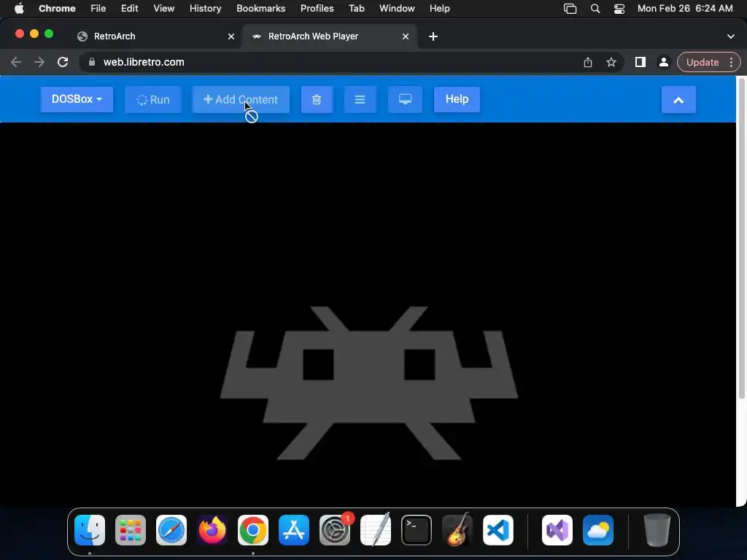
Task: Open the Chrome profile icon
Action: click(x=664, y=62)
